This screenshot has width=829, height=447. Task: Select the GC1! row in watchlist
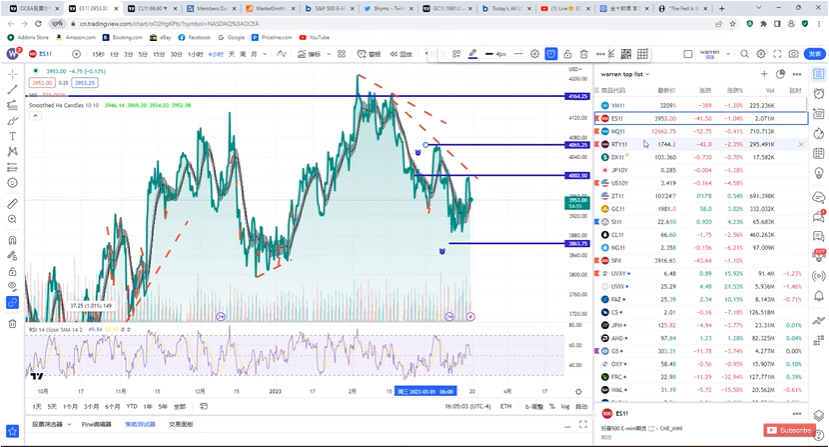pyautogui.click(x=701, y=209)
